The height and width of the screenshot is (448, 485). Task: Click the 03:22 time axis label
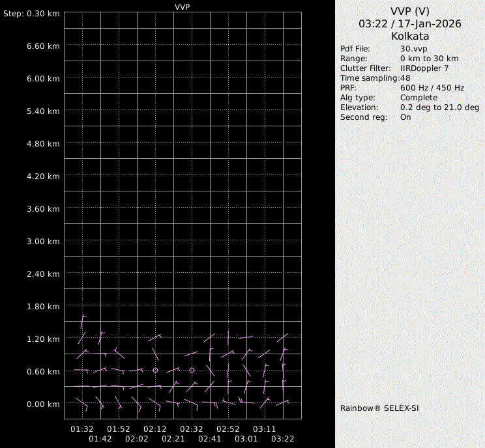[283, 439]
